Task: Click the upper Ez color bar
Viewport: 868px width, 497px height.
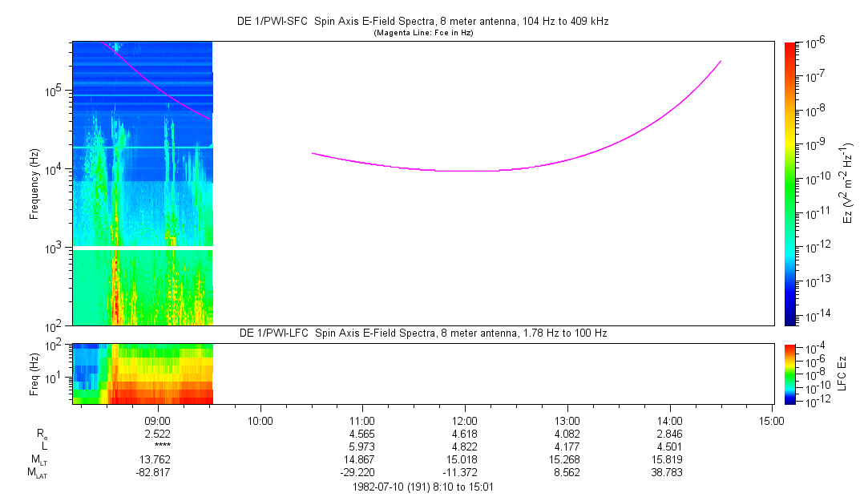Action: click(x=790, y=183)
